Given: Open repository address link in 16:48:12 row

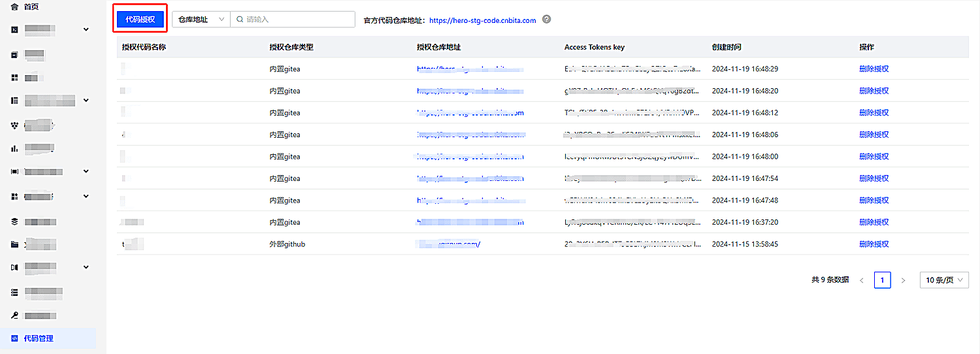Looking at the screenshot, I should pos(470,112).
